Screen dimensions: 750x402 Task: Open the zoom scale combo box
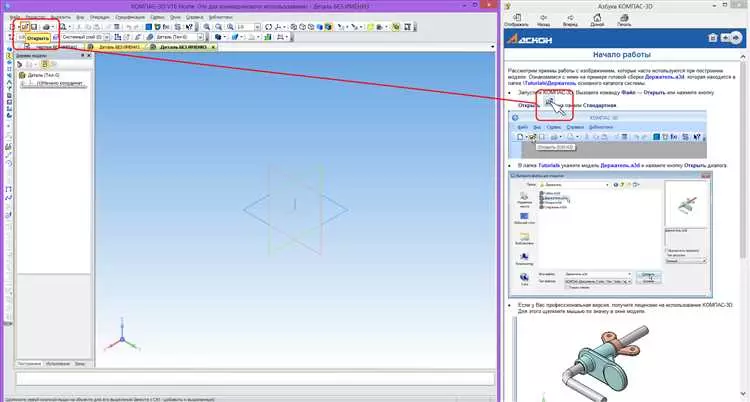click(249, 27)
